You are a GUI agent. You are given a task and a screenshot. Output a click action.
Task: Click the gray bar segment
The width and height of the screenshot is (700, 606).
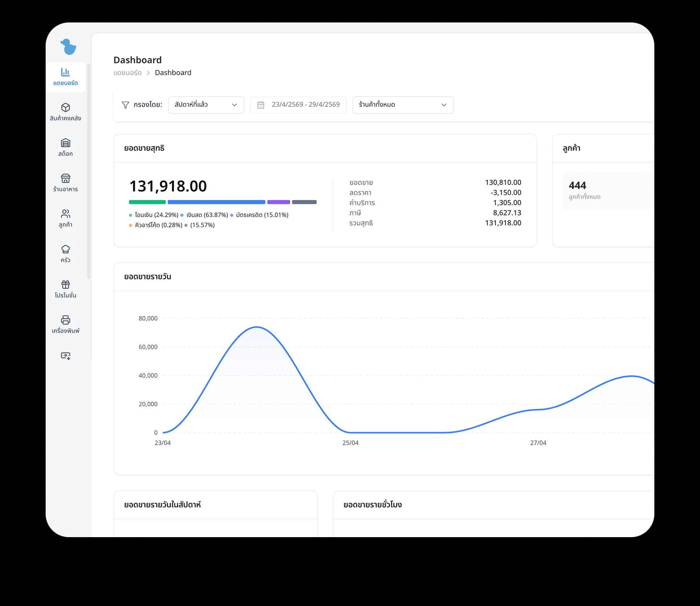(304, 202)
